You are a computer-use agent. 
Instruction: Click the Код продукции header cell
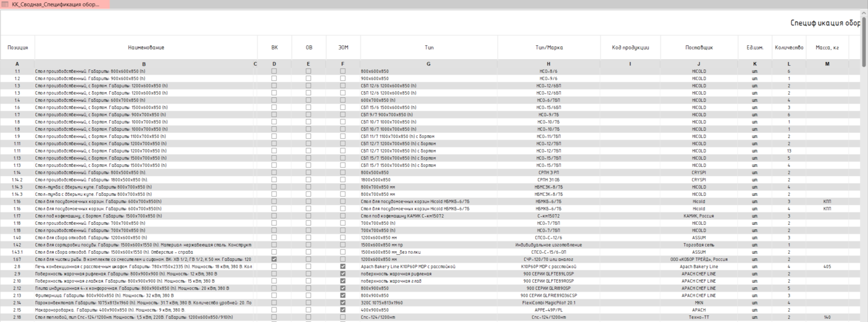coord(630,47)
